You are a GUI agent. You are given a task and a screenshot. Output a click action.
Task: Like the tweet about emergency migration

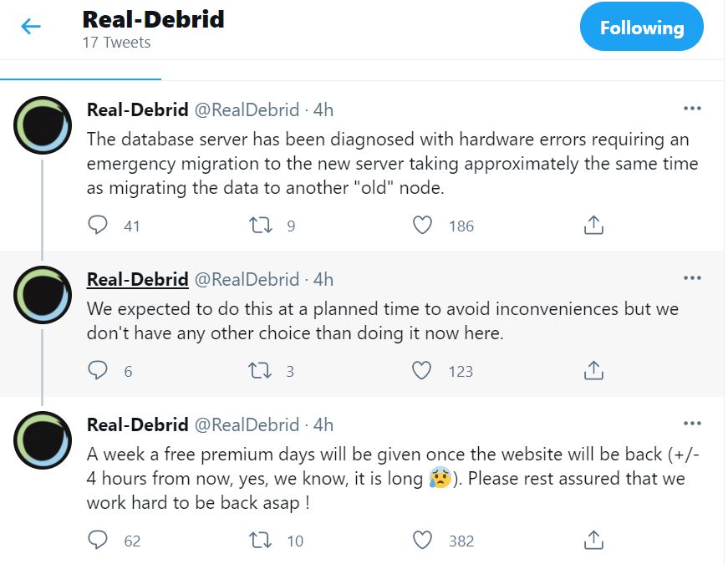click(x=423, y=225)
